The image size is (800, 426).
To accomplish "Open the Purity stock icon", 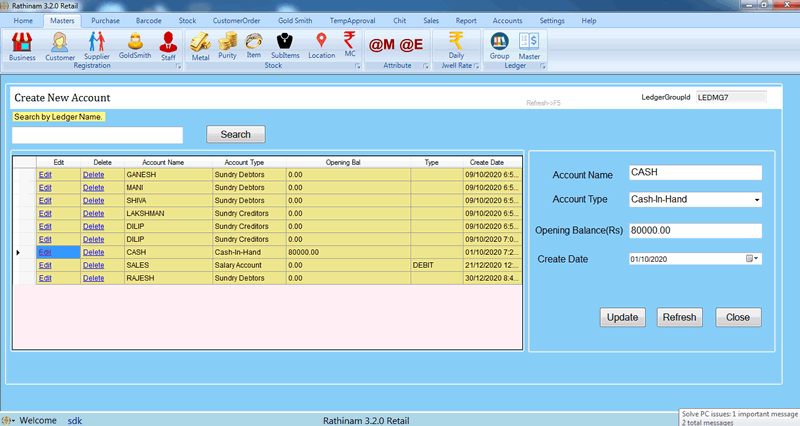I will [x=228, y=45].
